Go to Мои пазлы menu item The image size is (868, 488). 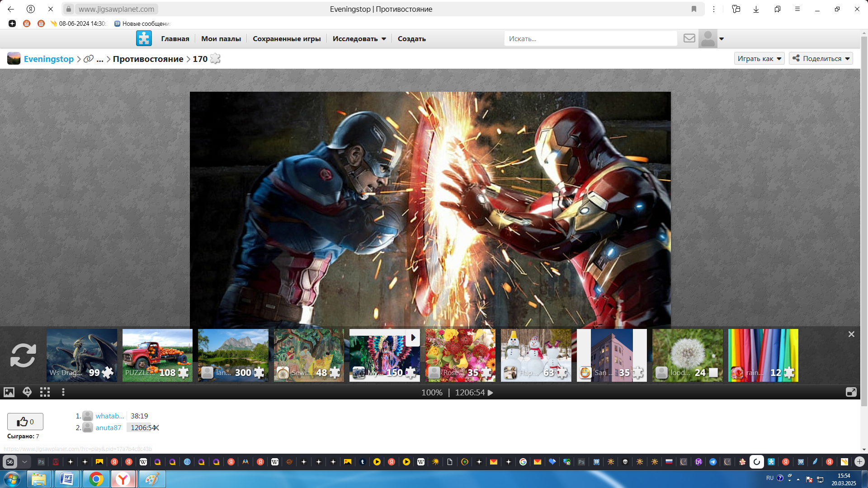click(221, 39)
